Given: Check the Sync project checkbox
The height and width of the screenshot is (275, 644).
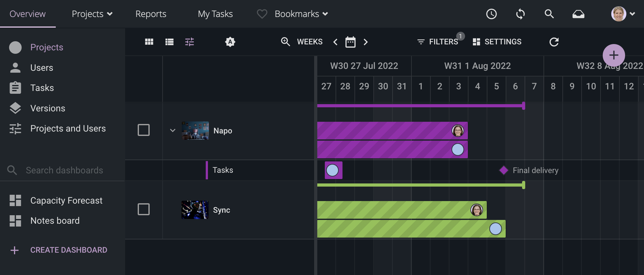Looking at the screenshot, I should (144, 209).
